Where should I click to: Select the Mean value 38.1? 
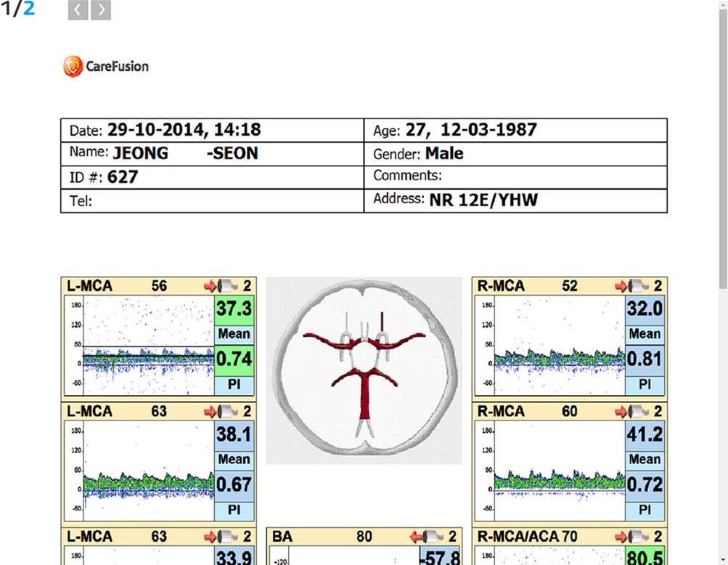pos(234,434)
